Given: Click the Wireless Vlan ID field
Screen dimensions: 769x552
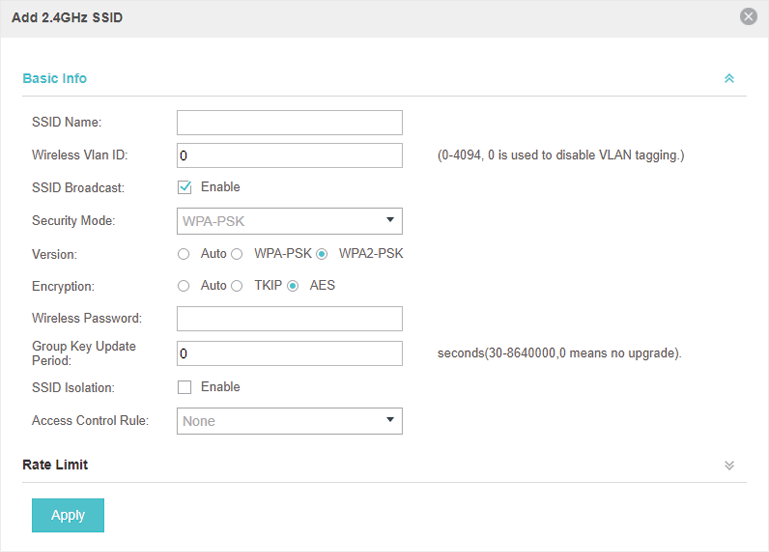Looking at the screenshot, I should (290, 155).
